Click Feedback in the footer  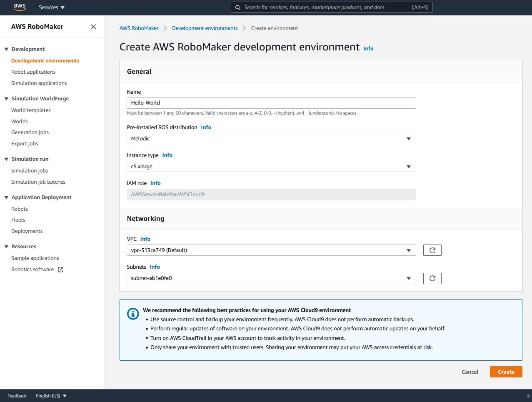pos(17,396)
